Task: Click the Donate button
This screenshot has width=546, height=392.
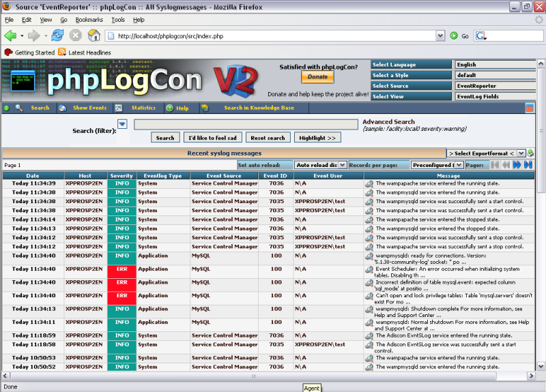Action: 317,77
